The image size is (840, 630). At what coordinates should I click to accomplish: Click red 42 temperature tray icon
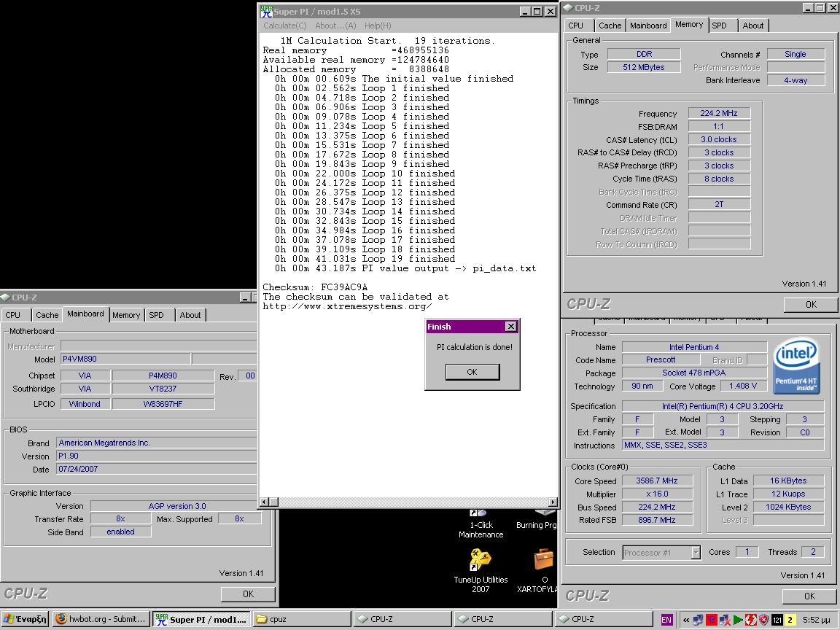tap(712, 620)
